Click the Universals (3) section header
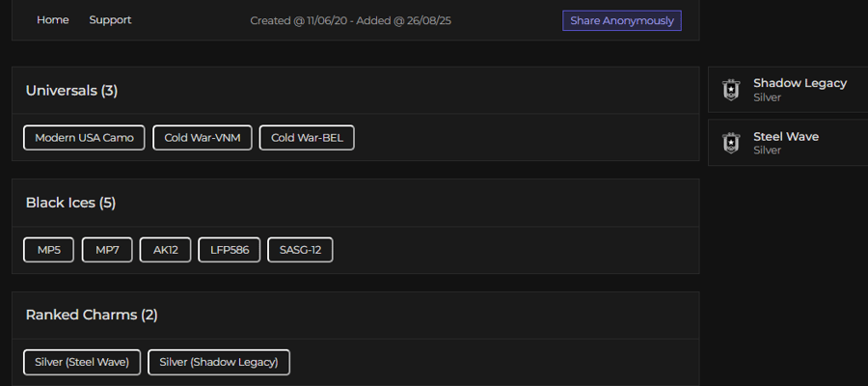The height and width of the screenshot is (386, 868). coord(71,91)
